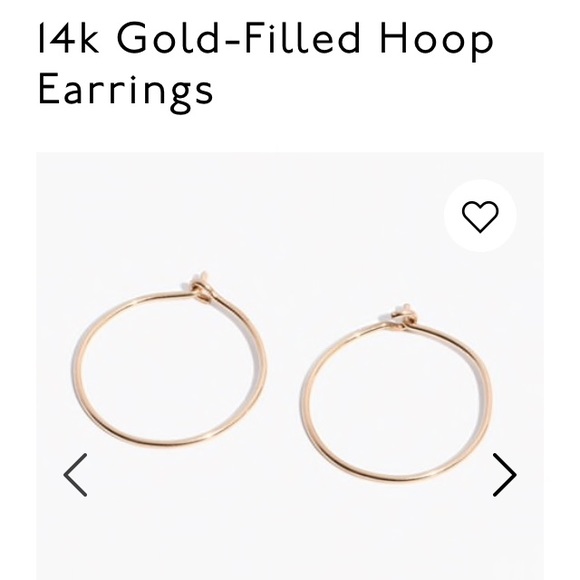Go forward one image using right chevron
The height and width of the screenshot is (580, 580).
coord(505,475)
